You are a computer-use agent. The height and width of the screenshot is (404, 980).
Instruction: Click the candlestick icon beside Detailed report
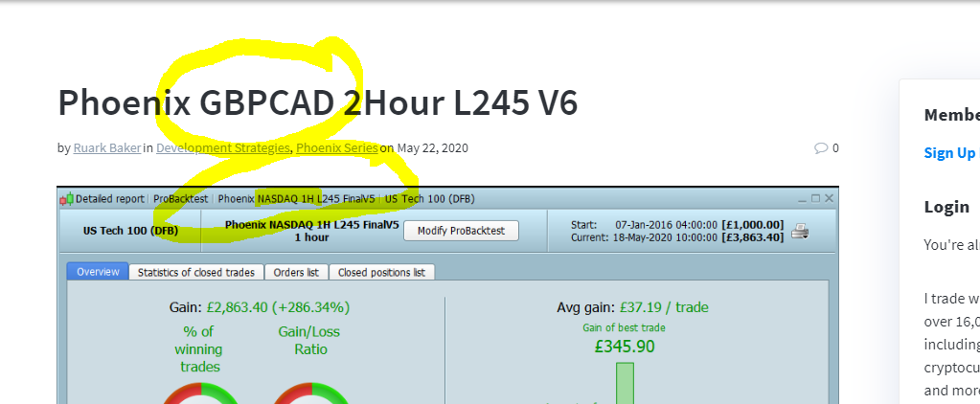click(66, 199)
